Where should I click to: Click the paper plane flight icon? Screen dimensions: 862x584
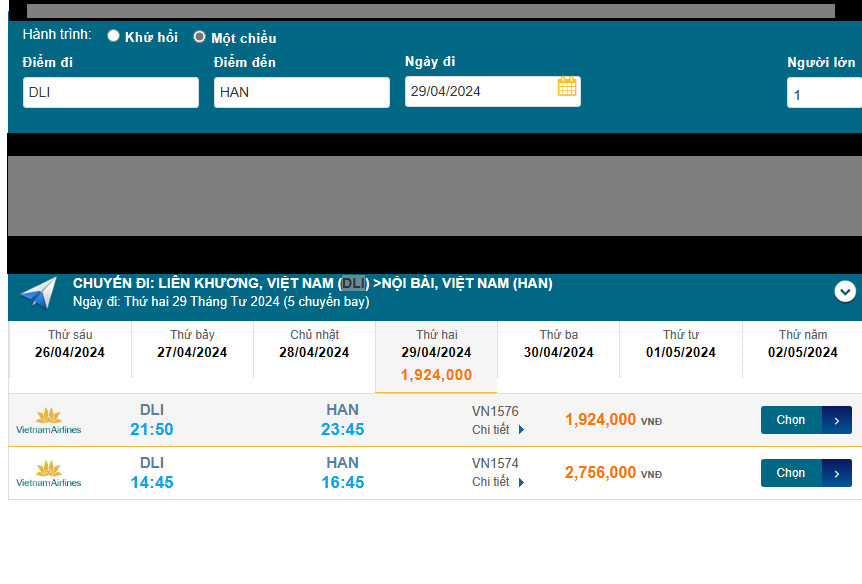point(38,293)
